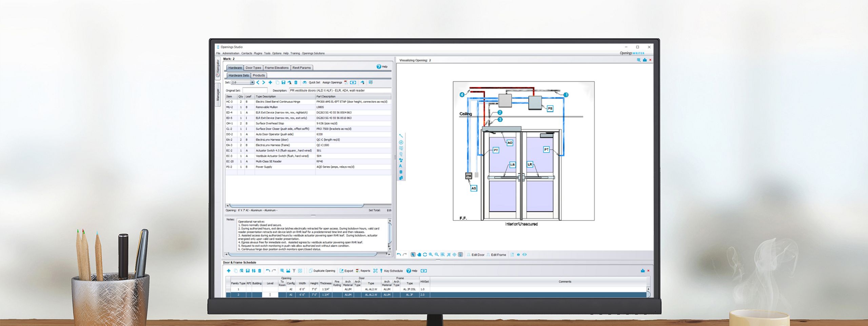Click the Duplicate Opening button
This screenshot has height=326, width=868.
[x=322, y=271]
